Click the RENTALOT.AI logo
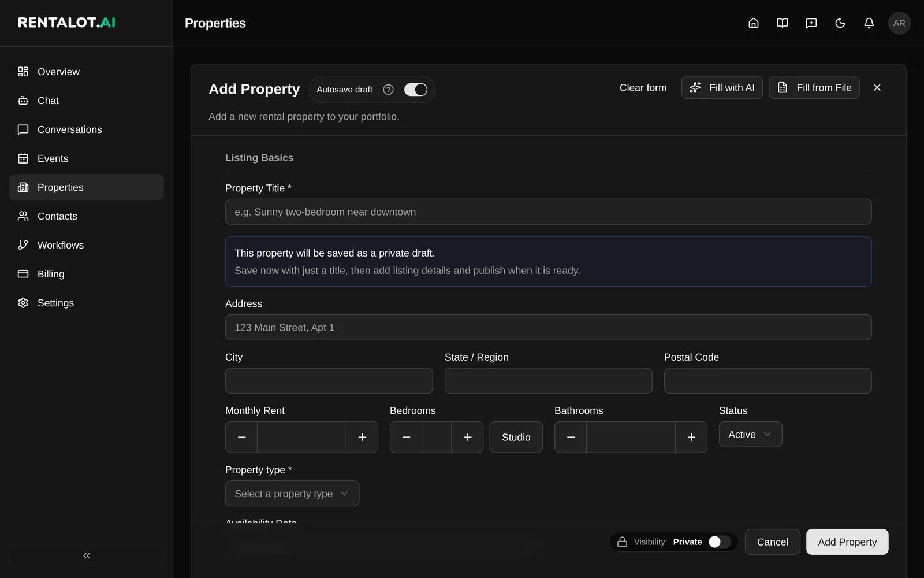 67,23
